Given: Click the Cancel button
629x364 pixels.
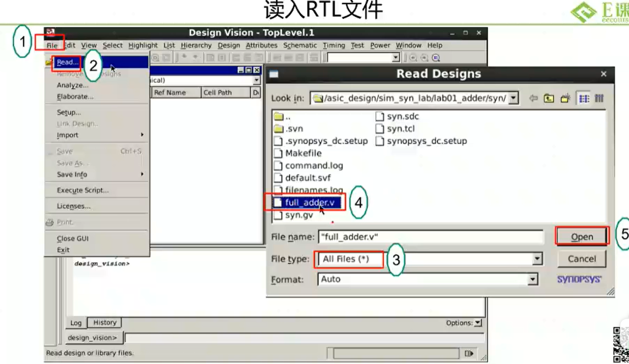Looking at the screenshot, I should point(582,259).
